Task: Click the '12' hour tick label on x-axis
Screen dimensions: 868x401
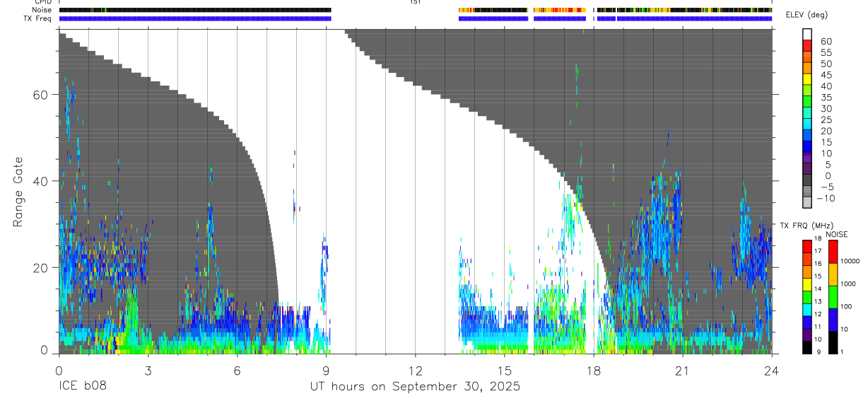Action: [415, 371]
